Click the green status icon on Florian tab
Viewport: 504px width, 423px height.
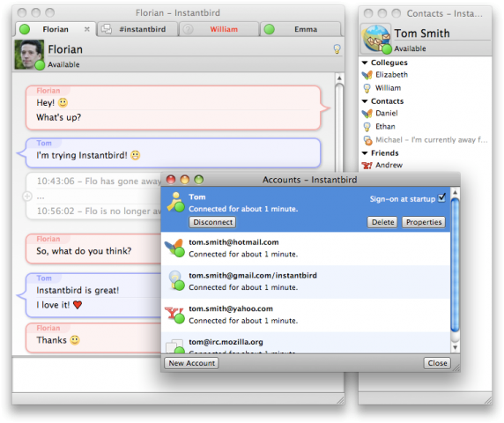point(25,29)
